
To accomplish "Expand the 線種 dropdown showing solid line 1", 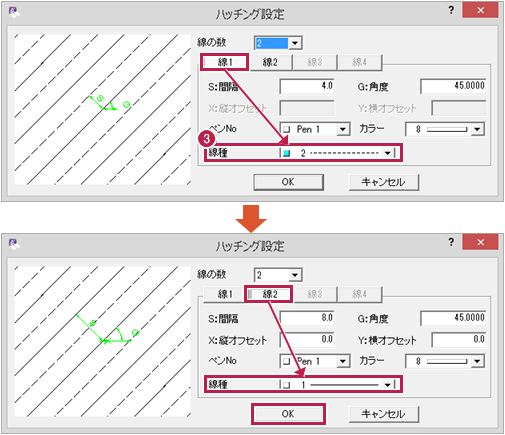I will (387, 385).
